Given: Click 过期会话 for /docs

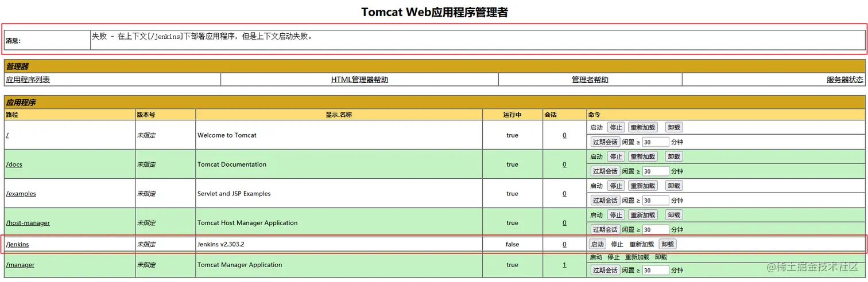Looking at the screenshot, I should pos(605,171).
